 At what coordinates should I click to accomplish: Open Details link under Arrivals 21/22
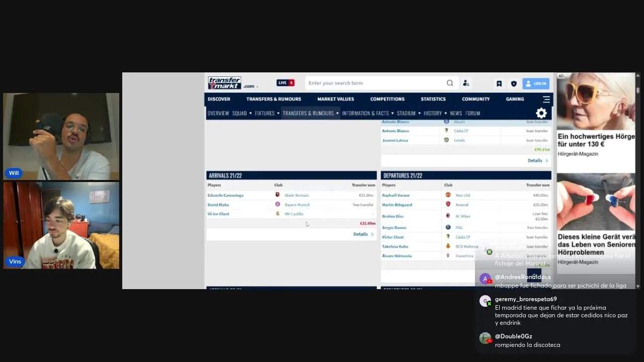click(x=363, y=234)
